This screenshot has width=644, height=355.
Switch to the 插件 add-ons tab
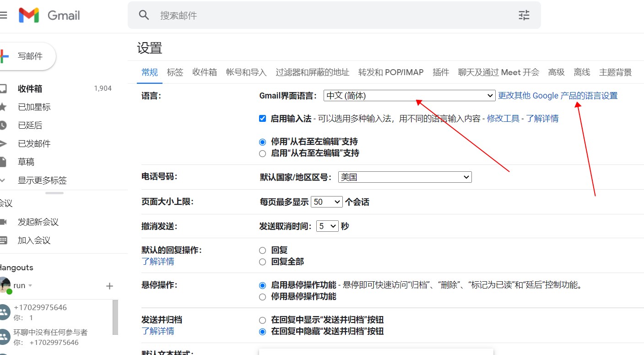click(441, 72)
